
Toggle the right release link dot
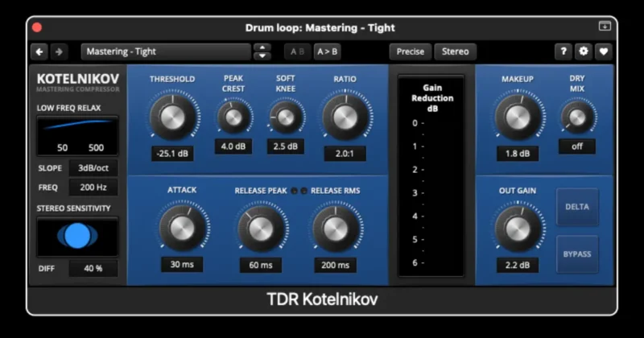(304, 191)
